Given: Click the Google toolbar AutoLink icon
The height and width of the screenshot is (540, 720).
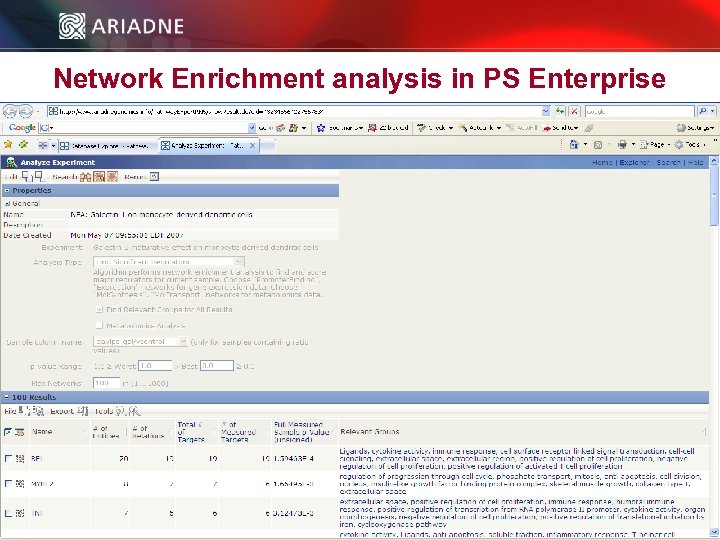Looking at the screenshot, I should (463, 128).
